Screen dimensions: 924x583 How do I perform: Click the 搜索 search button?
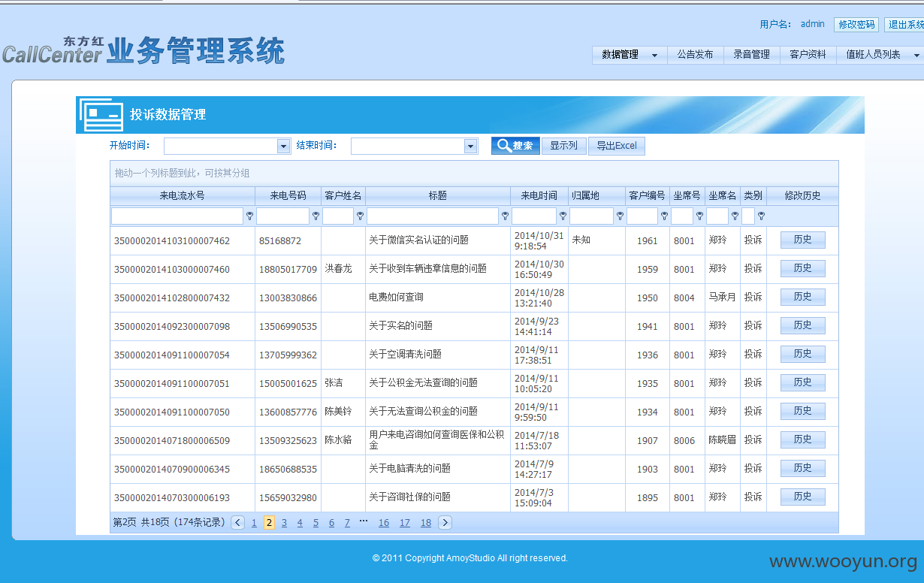(x=515, y=146)
